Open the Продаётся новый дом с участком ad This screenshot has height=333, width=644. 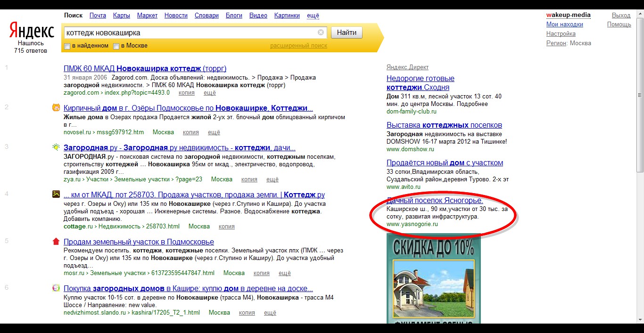tap(445, 163)
